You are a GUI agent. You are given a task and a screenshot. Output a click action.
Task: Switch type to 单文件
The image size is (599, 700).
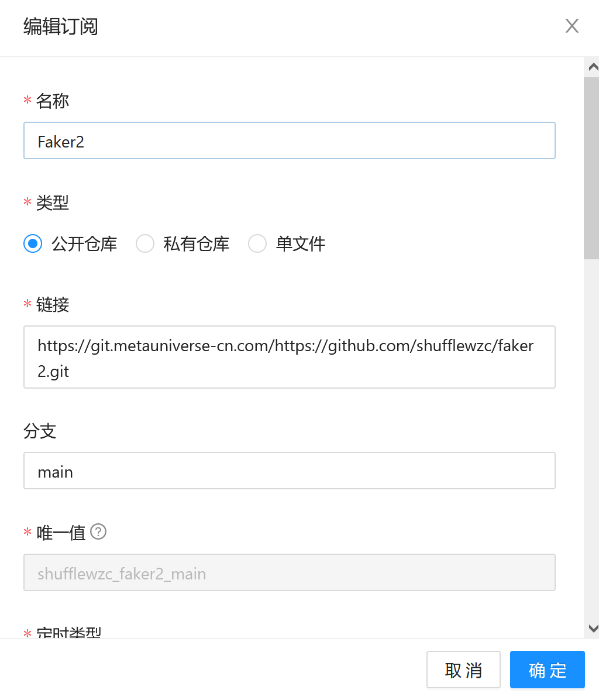(x=257, y=243)
